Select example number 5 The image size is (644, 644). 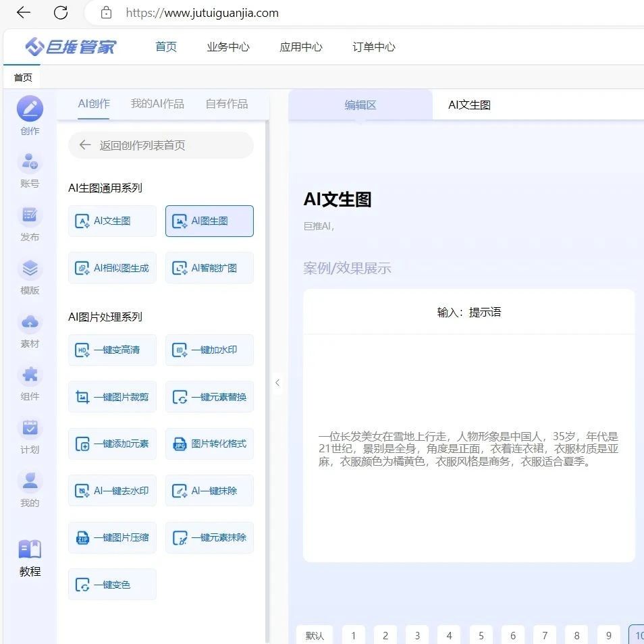481,635
